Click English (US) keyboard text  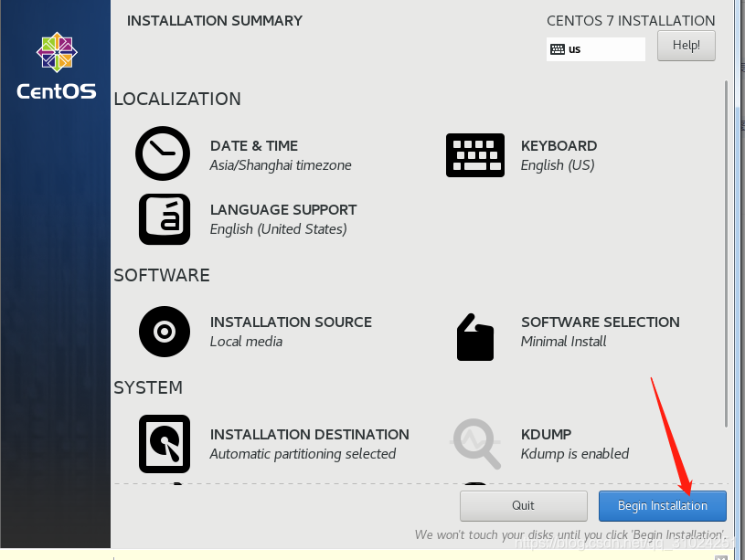click(558, 165)
